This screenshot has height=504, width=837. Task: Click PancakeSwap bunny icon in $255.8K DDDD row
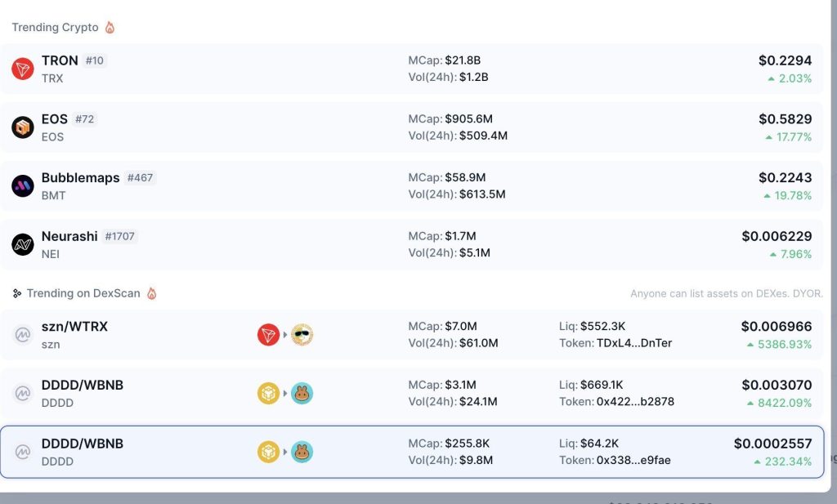pyautogui.click(x=302, y=453)
